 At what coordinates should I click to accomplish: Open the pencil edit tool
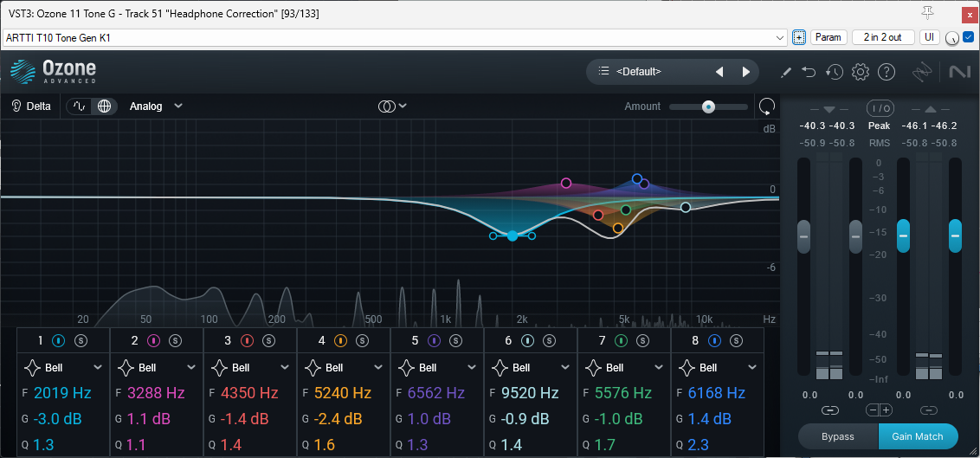coord(786,73)
